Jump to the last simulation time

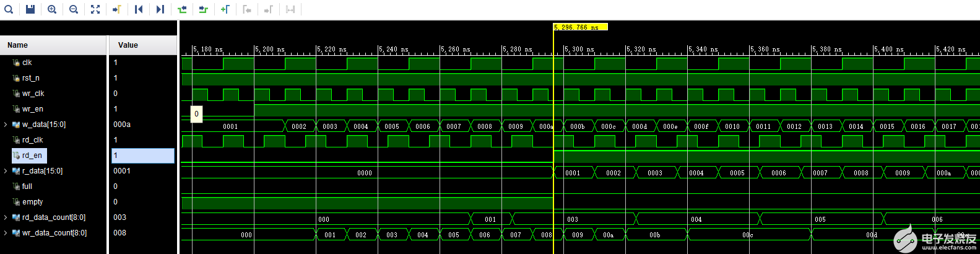160,9
